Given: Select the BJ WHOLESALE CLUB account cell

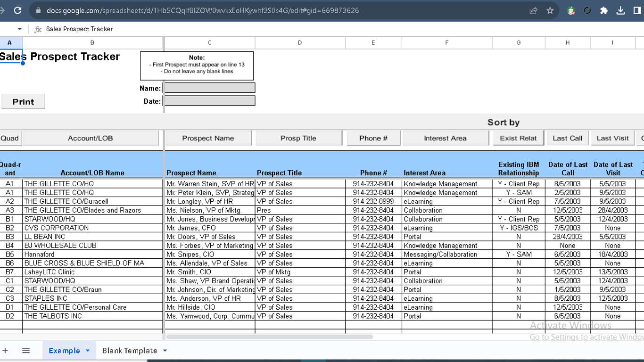Looking at the screenshot, I should (92, 246).
